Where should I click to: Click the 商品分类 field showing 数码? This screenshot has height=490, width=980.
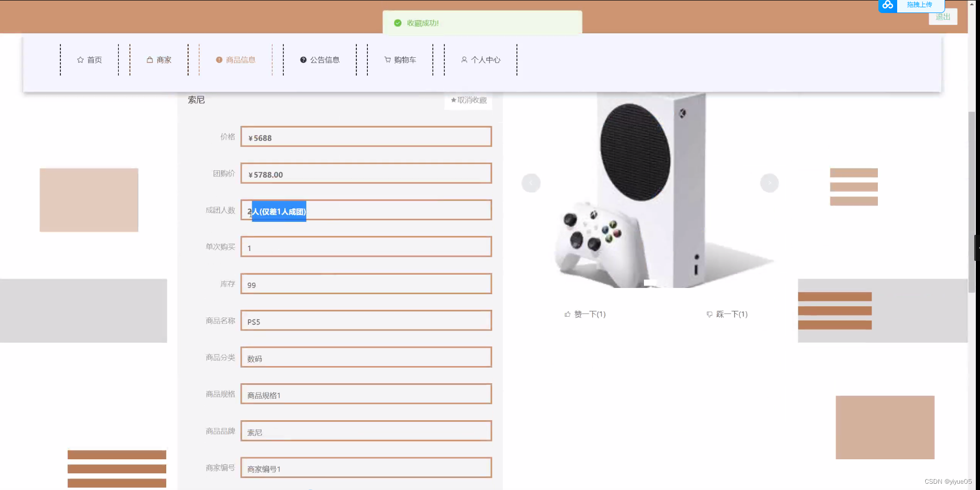pyautogui.click(x=366, y=357)
